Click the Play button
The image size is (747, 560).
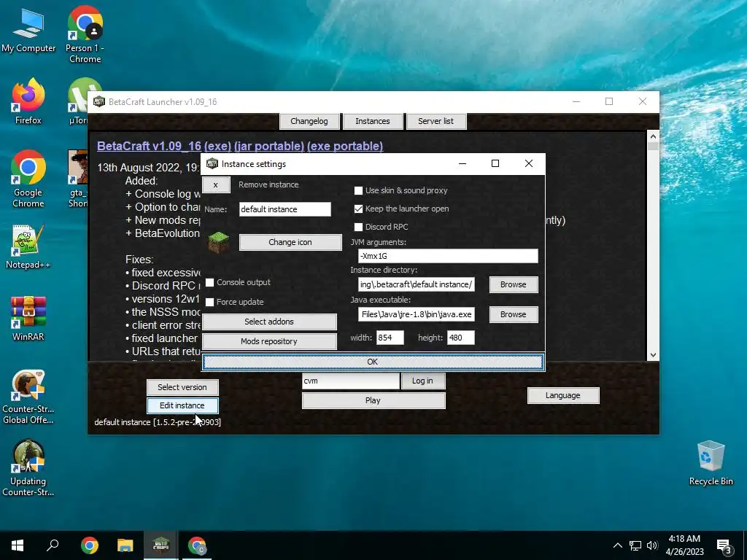(373, 400)
